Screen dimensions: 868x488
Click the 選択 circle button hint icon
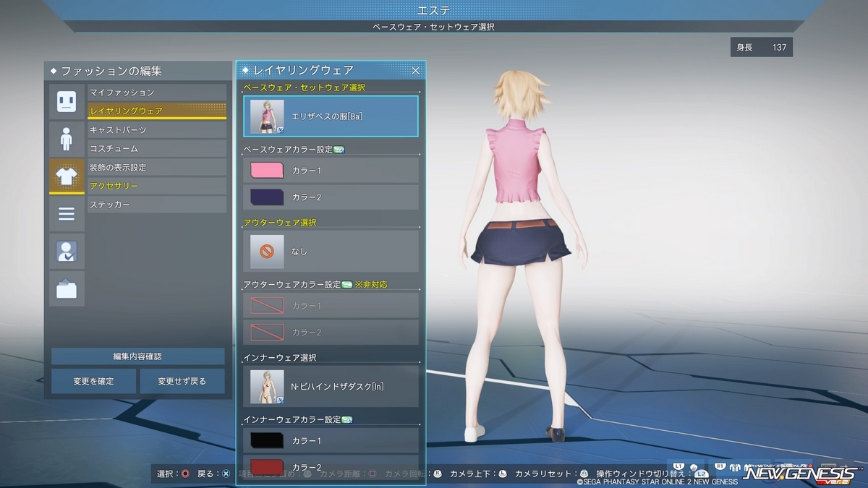(x=185, y=474)
